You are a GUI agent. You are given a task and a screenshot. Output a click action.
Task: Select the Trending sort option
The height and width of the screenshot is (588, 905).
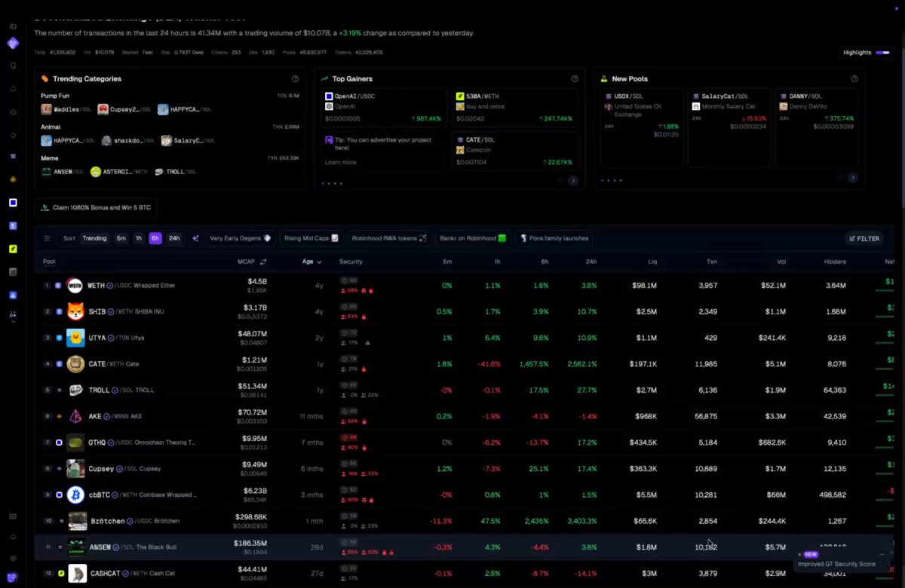94,238
